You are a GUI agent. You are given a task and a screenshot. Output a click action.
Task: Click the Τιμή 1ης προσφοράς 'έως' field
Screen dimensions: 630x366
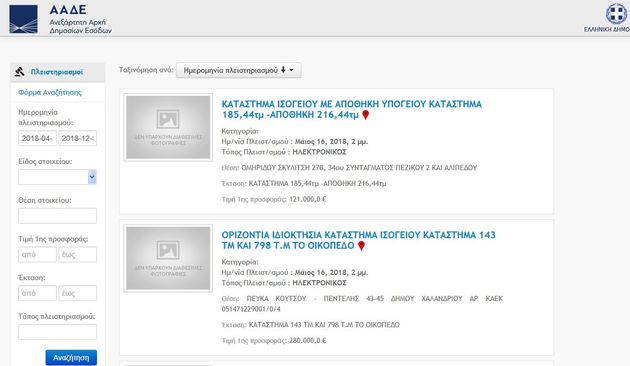(78, 255)
